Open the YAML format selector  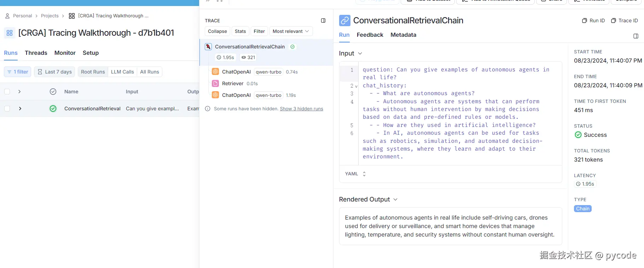coord(355,174)
